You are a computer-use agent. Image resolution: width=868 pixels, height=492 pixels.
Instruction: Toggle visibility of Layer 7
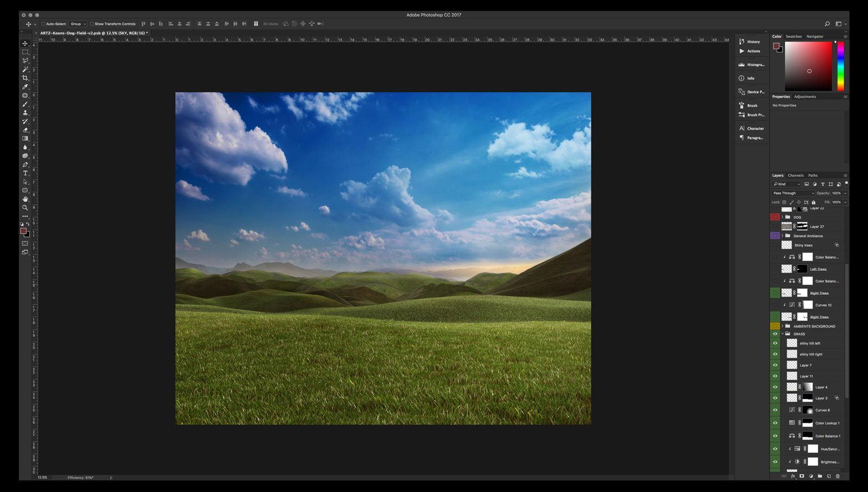(x=775, y=365)
